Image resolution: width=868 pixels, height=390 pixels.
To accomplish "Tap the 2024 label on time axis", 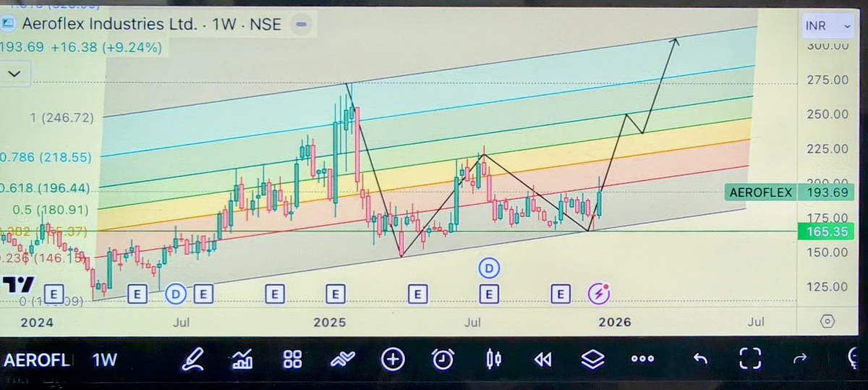I will click(37, 322).
